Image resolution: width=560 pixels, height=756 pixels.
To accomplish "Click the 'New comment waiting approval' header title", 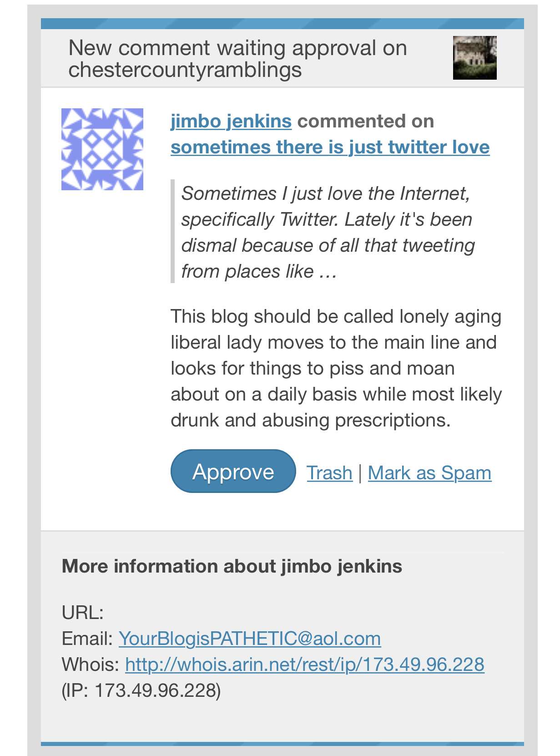I will tap(237, 59).
